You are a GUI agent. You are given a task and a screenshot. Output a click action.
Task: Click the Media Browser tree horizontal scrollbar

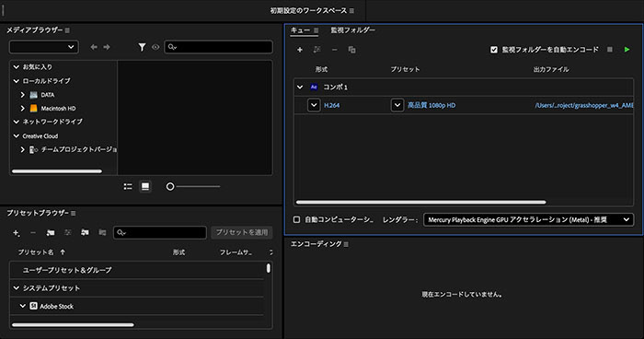coord(57,171)
